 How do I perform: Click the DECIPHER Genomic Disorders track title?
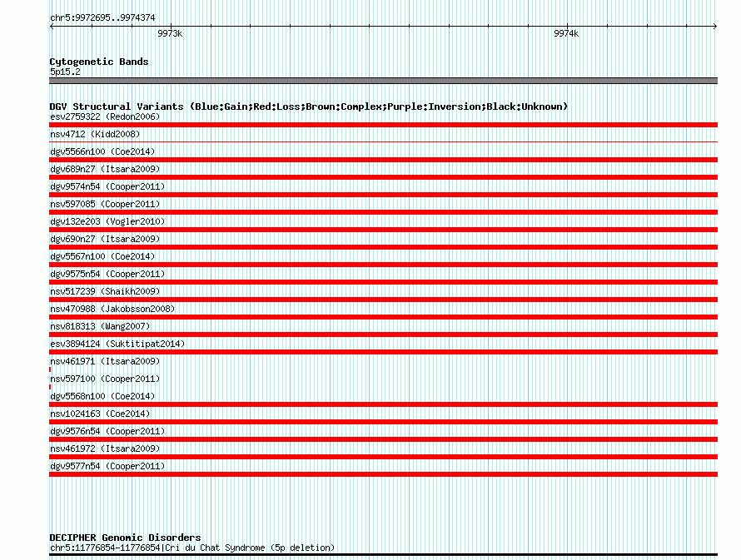click(125, 538)
